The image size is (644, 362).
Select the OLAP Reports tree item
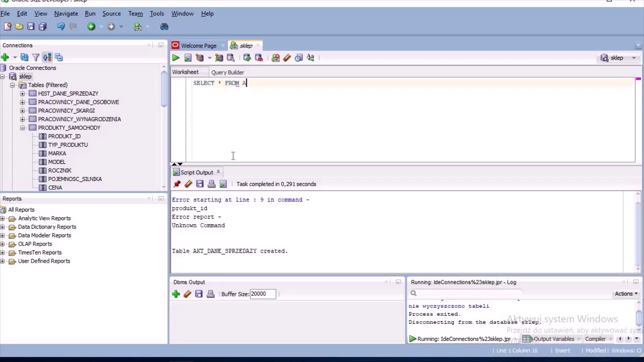coord(35,244)
